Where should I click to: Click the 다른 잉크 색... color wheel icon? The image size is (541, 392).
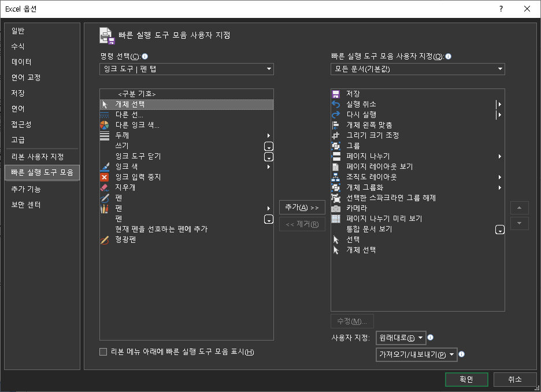104,125
